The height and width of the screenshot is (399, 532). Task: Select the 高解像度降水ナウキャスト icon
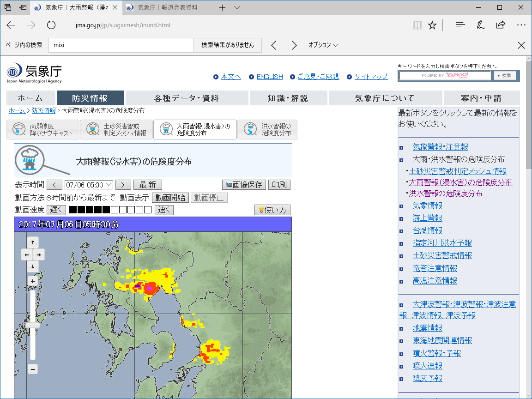43,129
